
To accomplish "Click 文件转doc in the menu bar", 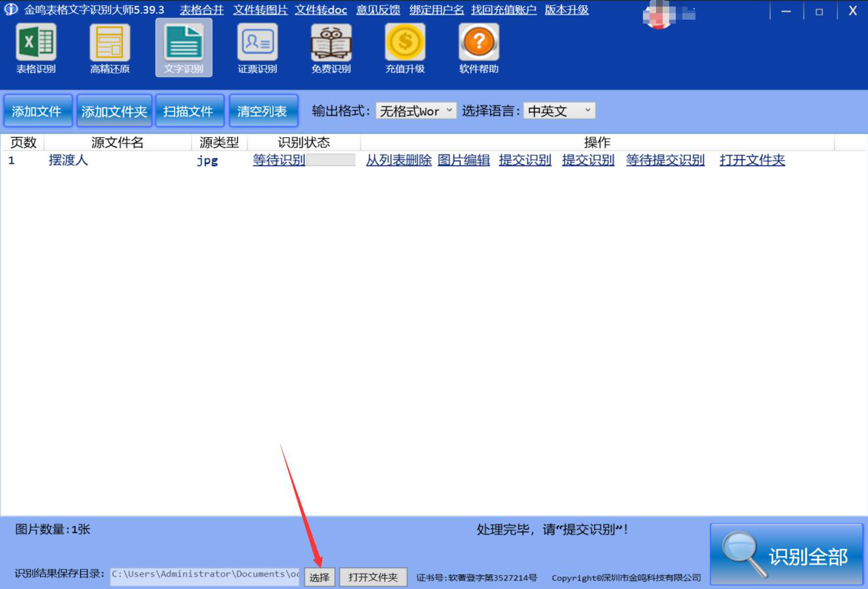I will [320, 10].
